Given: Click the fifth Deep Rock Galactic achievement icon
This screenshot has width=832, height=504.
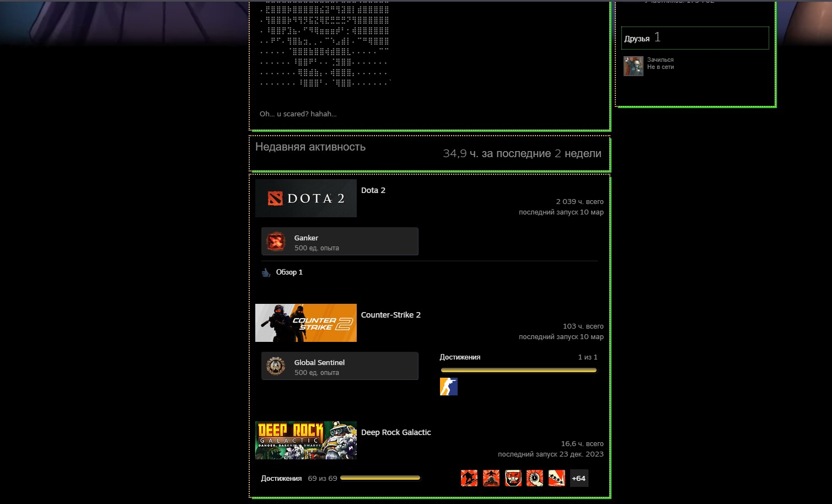Looking at the screenshot, I should pyautogui.click(x=557, y=478).
